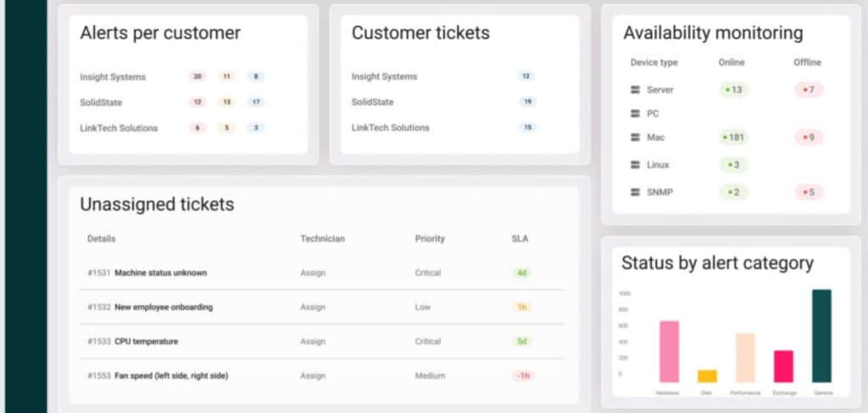Viewport: 868px width, 413px height.
Task: Click LinkTech Solutions orange alert badge 5
Action: [226, 128]
